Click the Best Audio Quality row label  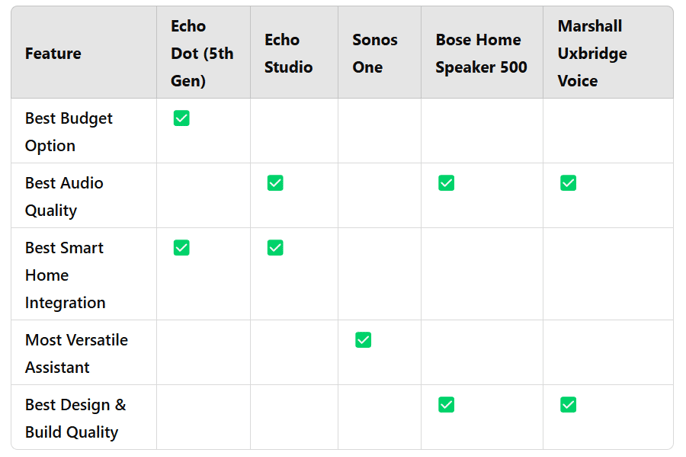pyautogui.click(x=64, y=196)
